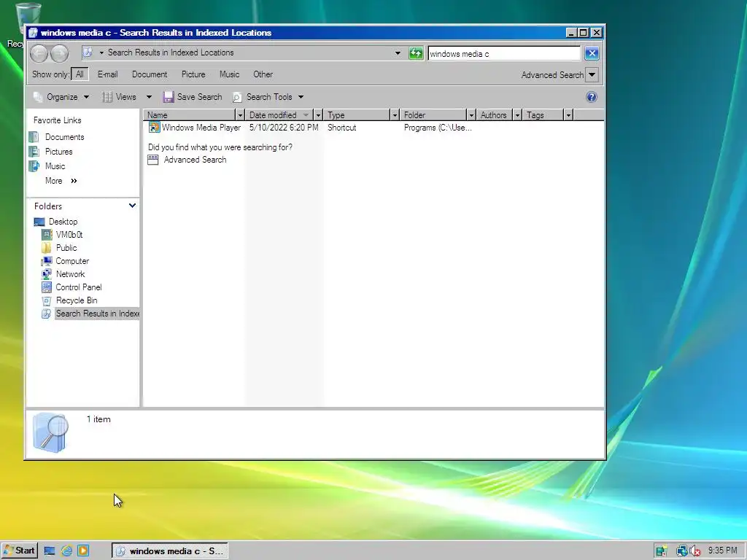Click the Views toolbar icon
The width and height of the screenshot is (747, 560).
point(108,97)
